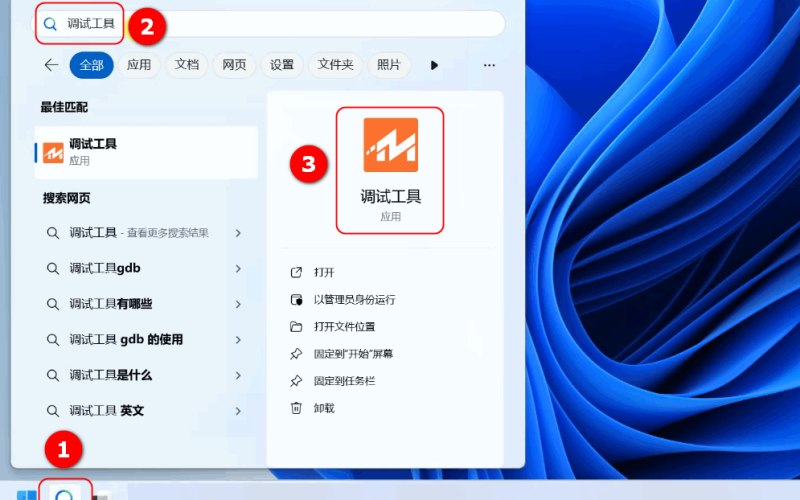Viewport: 800px width, 500px height.
Task: Click pin icon beside 固定到任务栏
Action: coord(296,381)
